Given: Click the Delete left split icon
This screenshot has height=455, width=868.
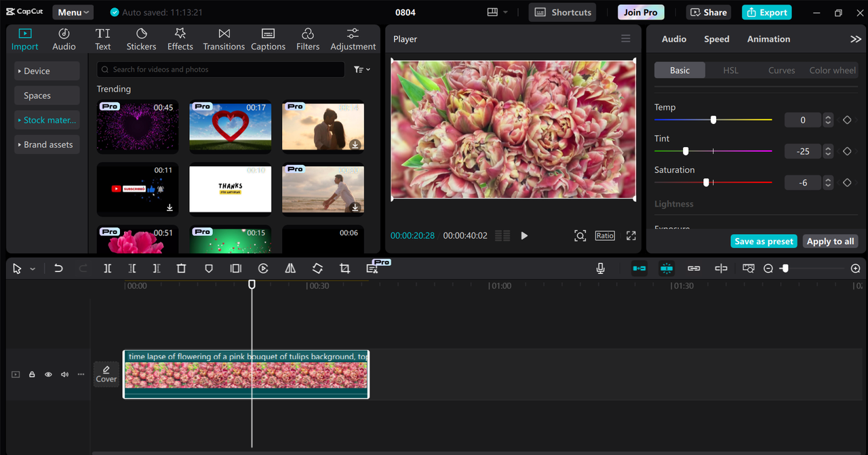Looking at the screenshot, I should click(x=132, y=269).
